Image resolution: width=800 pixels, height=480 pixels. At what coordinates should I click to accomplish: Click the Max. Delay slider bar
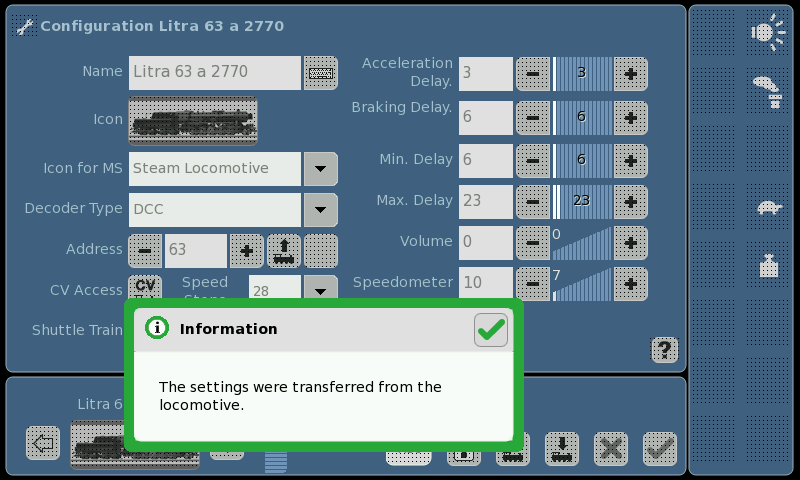click(x=582, y=202)
